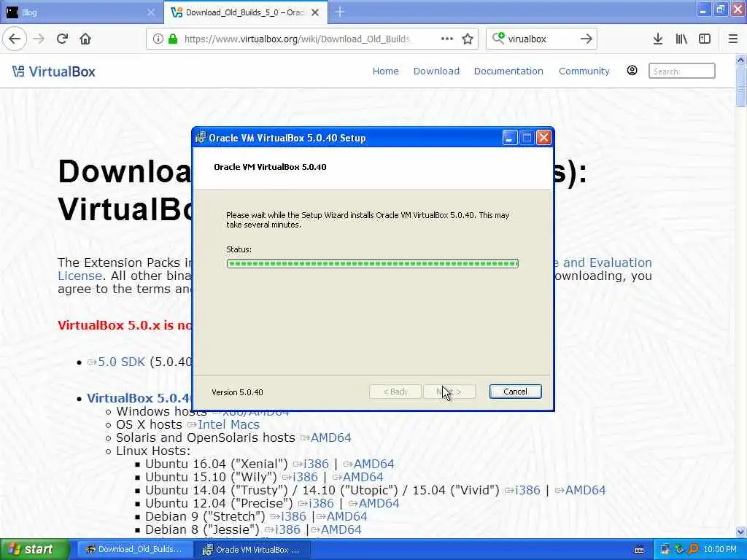The height and width of the screenshot is (560, 747).
Task: Select Oracle VM VirtualBox taskbar button
Action: pos(252,550)
